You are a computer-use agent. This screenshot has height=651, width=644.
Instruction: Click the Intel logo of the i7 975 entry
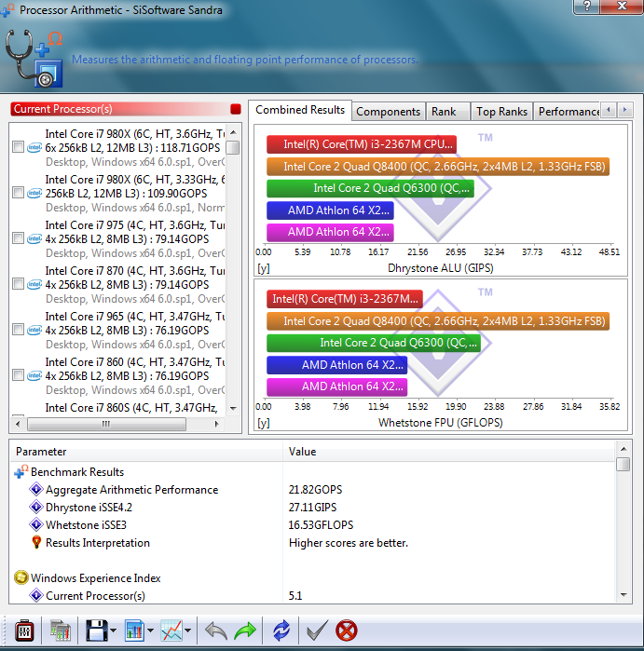(x=34, y=238)
